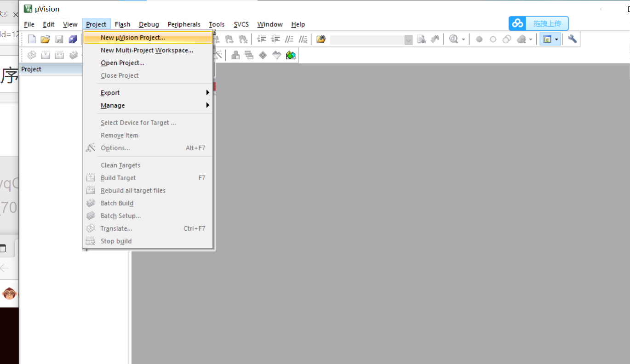
Task: Click the Translate icon in build toolbar
Action: coord(32,55)
